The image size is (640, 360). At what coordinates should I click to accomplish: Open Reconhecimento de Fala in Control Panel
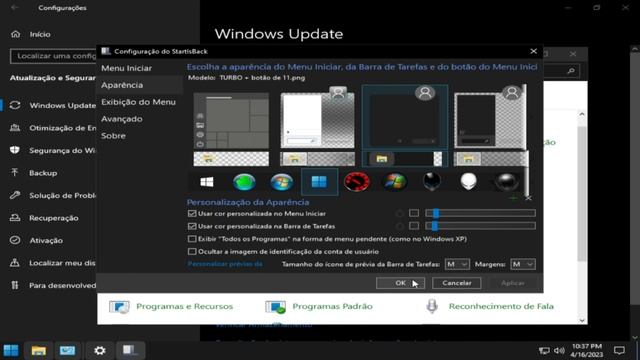(489, 306)
